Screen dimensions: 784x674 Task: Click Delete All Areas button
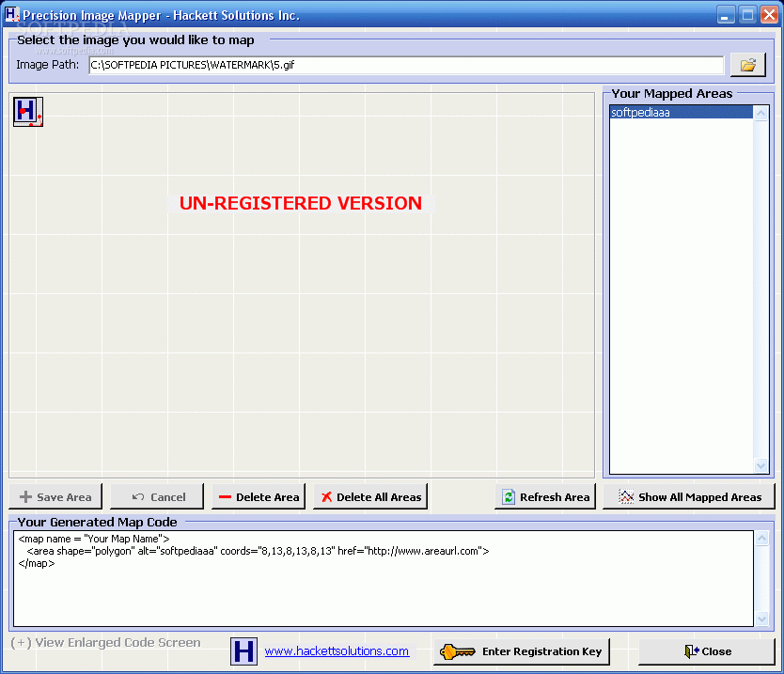[370, 496]
